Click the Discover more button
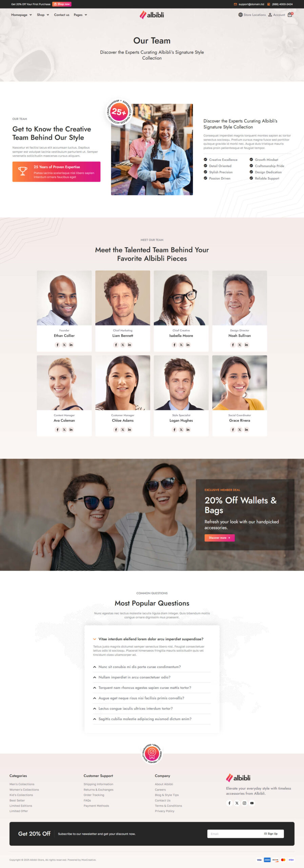Image resolution: width=304 pixels, height=868 pixels. pos(219,538)
